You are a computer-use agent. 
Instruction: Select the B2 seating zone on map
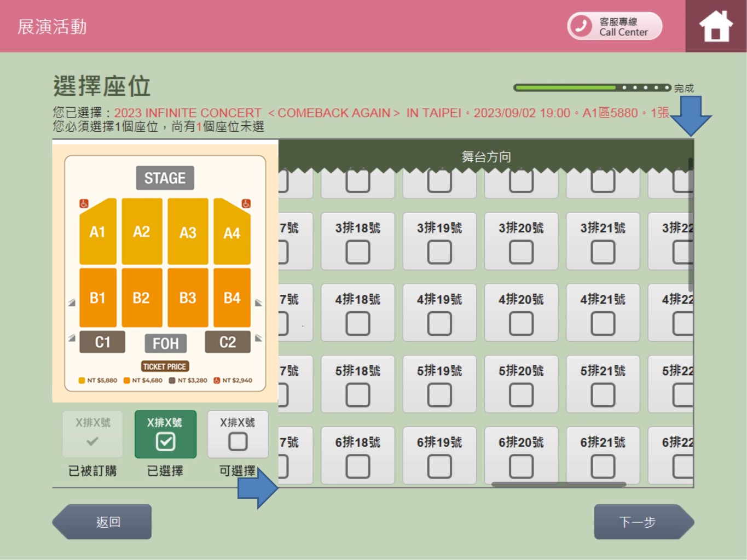141,297
